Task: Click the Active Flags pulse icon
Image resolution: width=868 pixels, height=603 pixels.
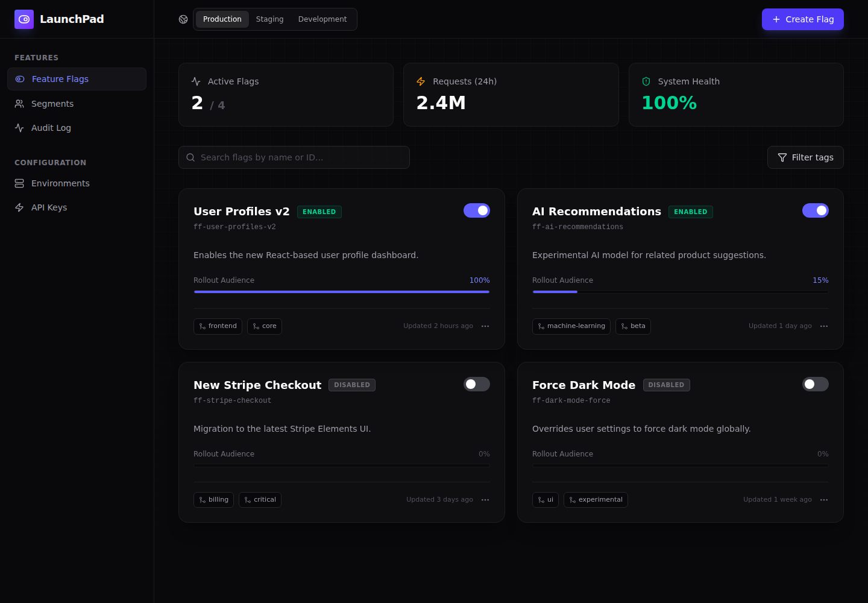Action: click(196, 81)
